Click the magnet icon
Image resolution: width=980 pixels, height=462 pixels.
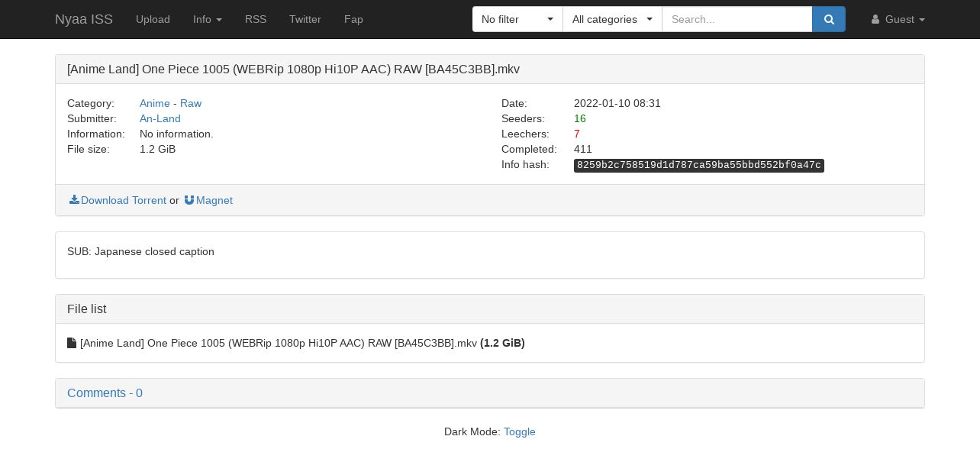click(x=189, y=200)
